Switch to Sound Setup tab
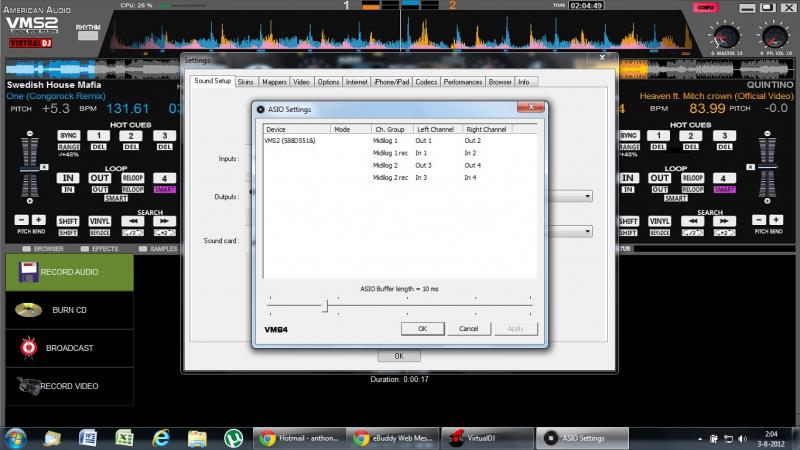This screenshot has width=800, height=450. click(212, 81)
